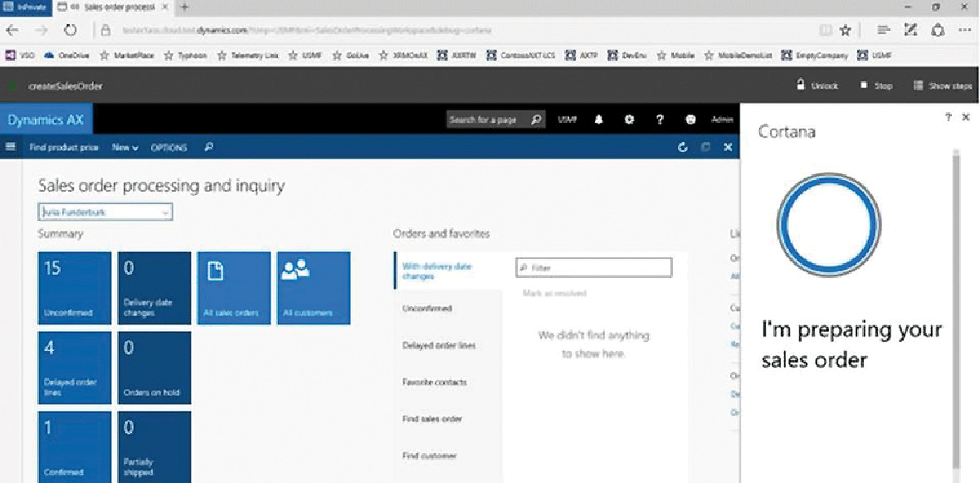Viewport: 980px width, 483px height.
Task: Click Find product price
Action: click(x=64, y=148)
